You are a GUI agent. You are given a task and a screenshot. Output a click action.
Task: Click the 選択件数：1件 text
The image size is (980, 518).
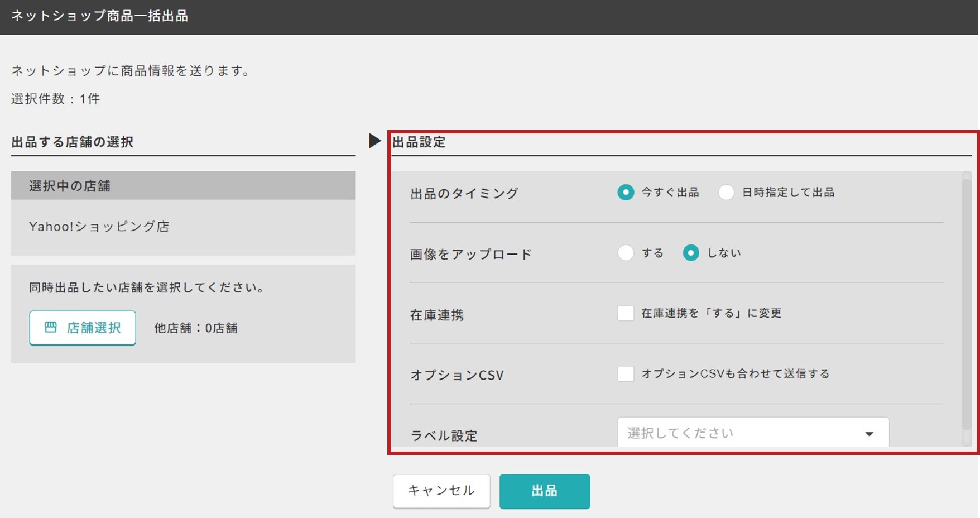tap(56, 99)
